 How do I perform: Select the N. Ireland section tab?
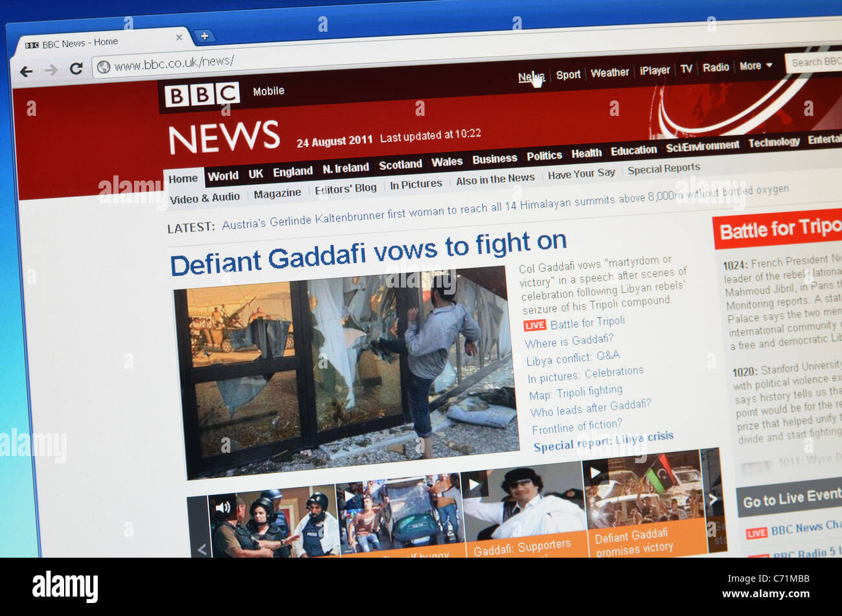(x=346, y=168)
